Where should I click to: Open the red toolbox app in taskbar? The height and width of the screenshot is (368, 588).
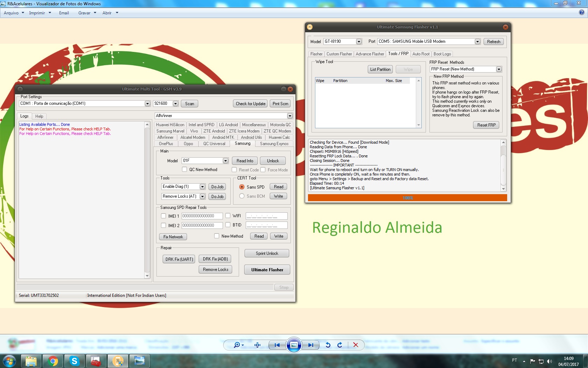point(96,361)
